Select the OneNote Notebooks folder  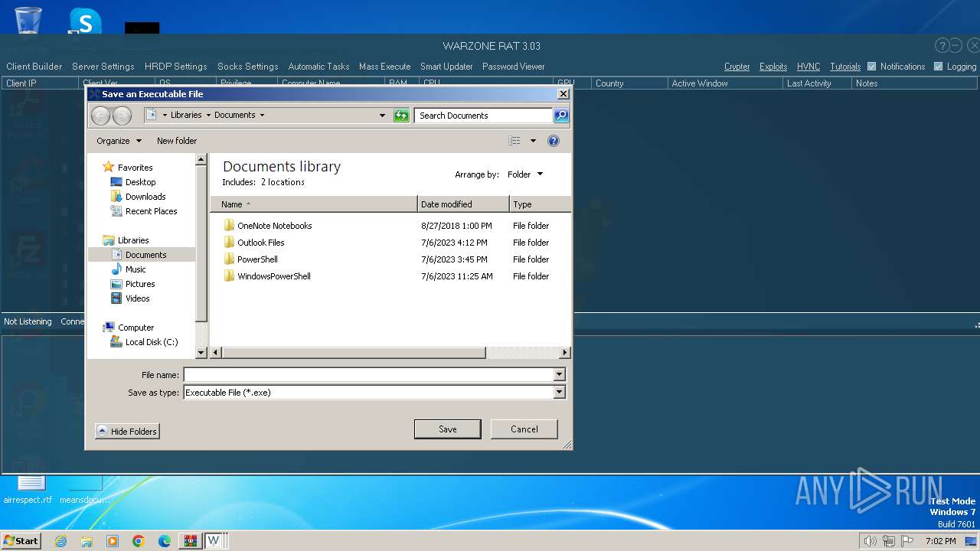click(267, 226)
